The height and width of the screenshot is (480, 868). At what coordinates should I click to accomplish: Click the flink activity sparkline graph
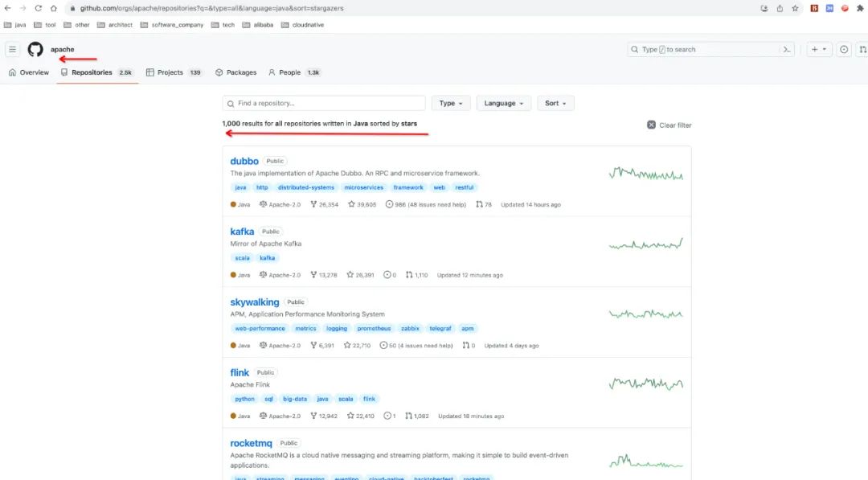(x=646, y=383)
